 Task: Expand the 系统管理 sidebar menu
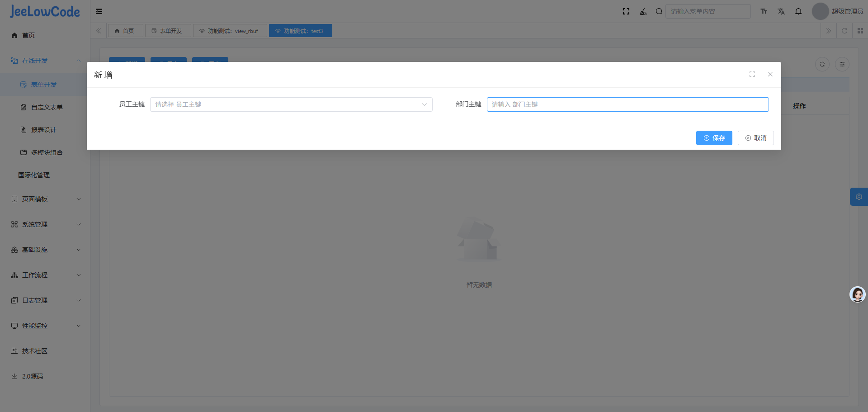pyautogui.click(x=45, y=224)
